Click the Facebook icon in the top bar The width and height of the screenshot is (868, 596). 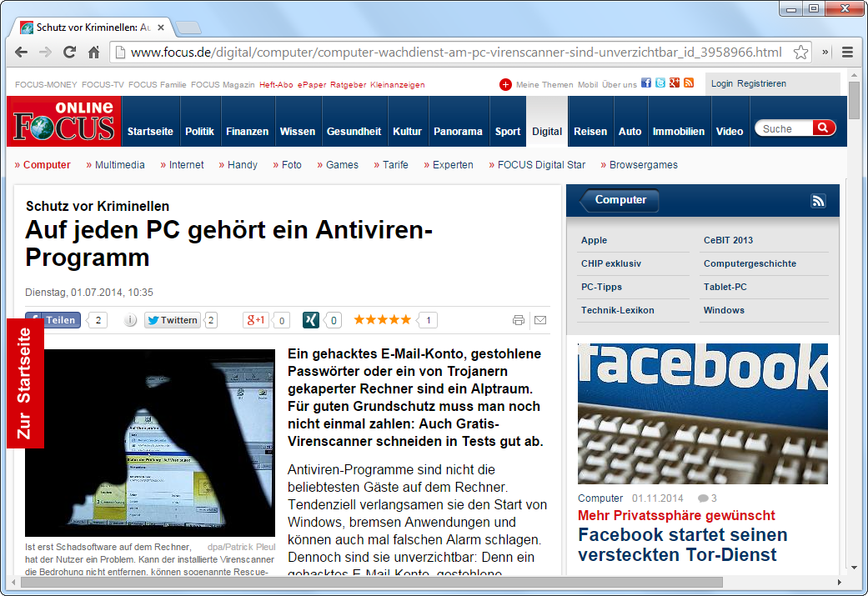(646, 83)
